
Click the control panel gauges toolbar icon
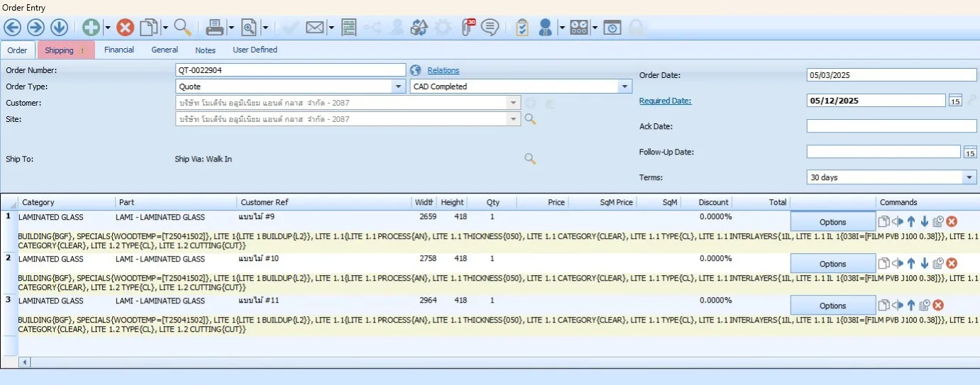579,28
